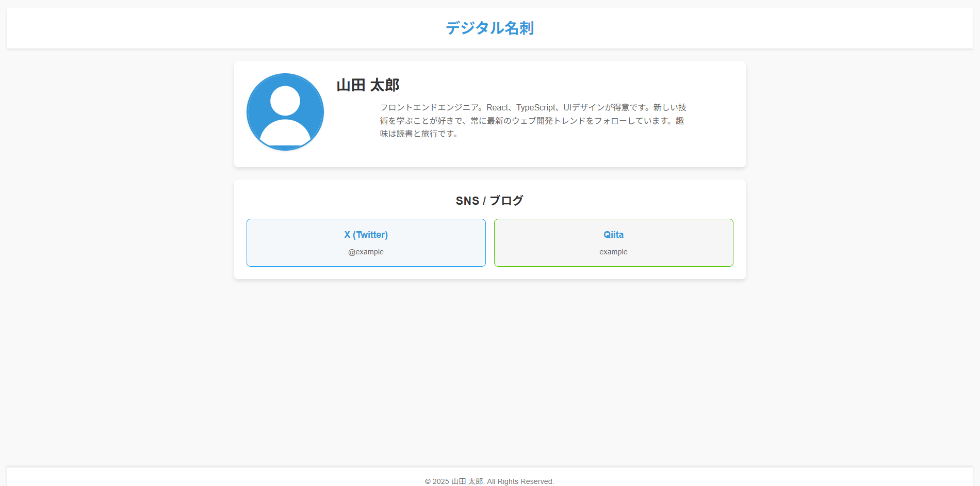This screenshot has height=486, width=980.
Task: Click the blue profile avatar image
Action: point(285,112)
